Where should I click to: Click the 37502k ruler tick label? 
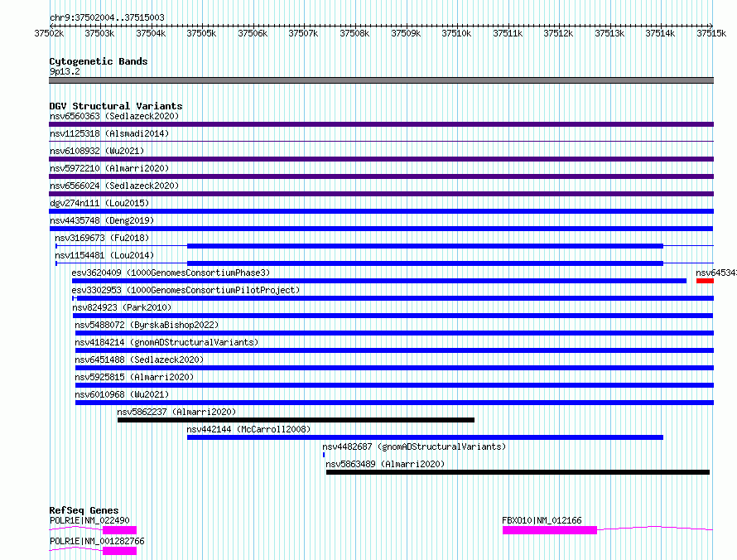49,33
